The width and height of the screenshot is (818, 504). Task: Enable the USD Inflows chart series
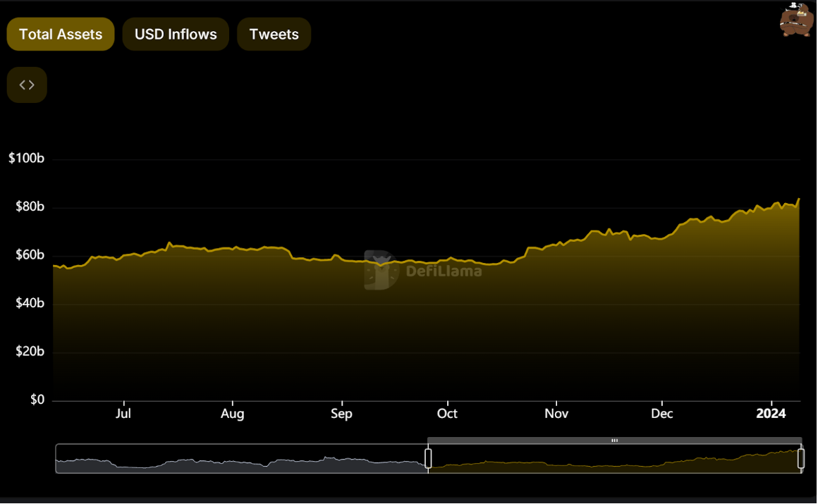pyautogui.click(x=176, y=35)
